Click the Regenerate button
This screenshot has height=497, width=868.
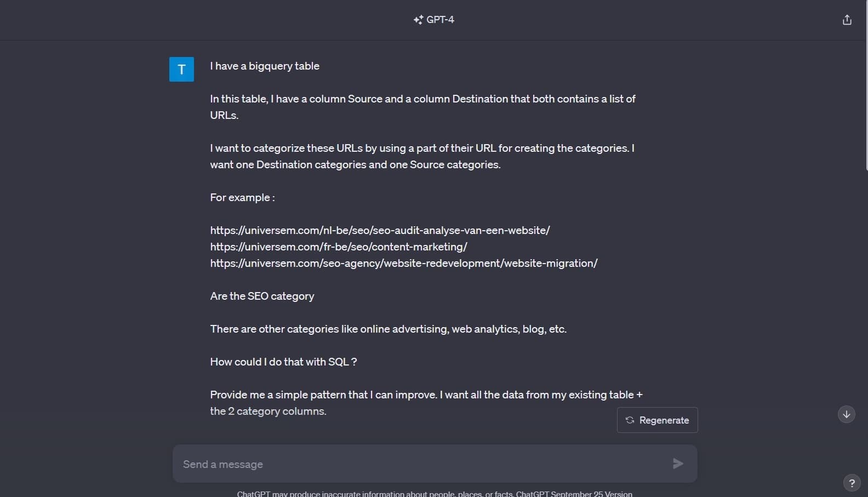(x=657, y=420)
